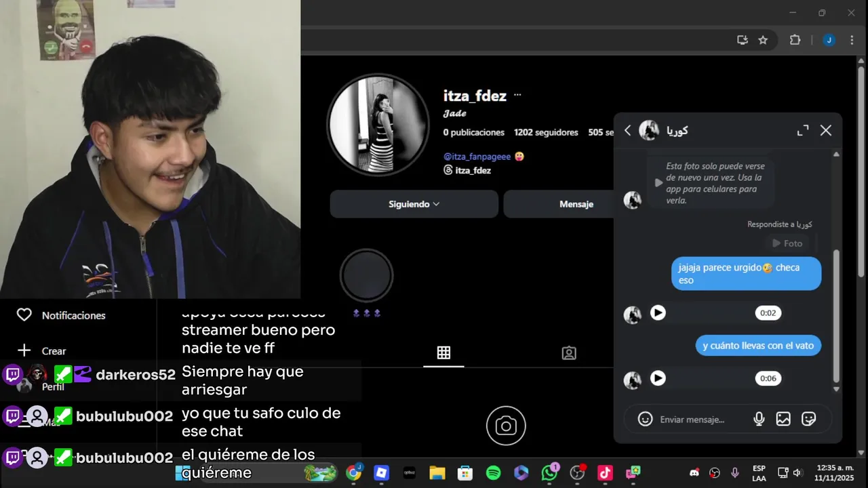The width and height of the screenshot is (868, 488).
Task: Open Notificaciones in the sidebar
Action: 61,315
